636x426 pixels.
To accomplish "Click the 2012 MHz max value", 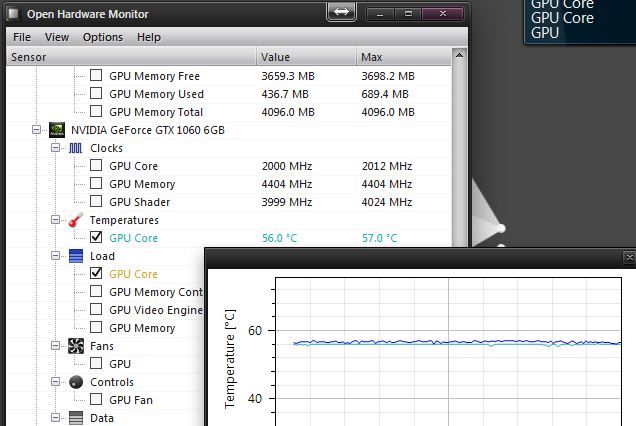I will (x=387, y=166).
